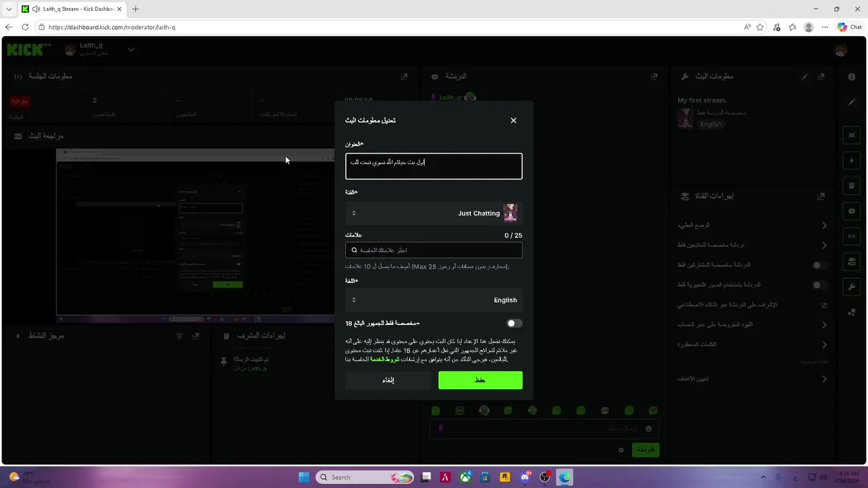Open the Windows Start menu
The height and width of the screenshot is (488, 868).
click(304, 477)
